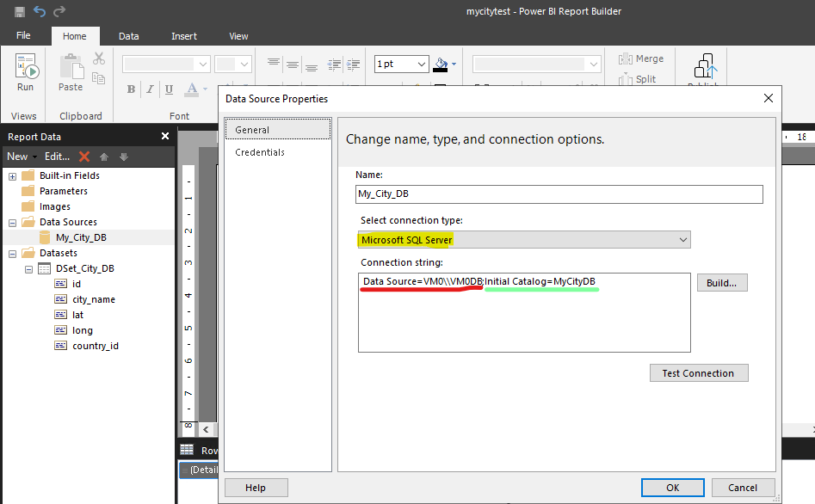Toggle Bold formatting
Image resolution: width=815 pixels, height=504 pixels.
(131, 89)
